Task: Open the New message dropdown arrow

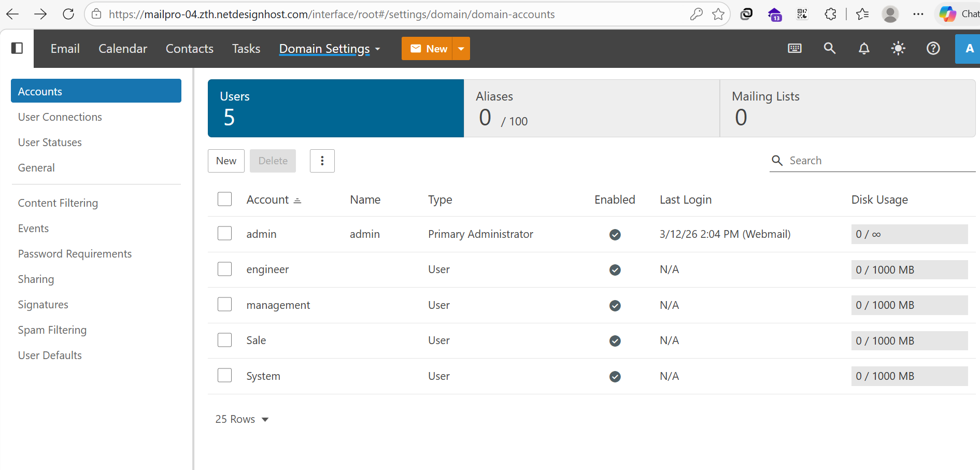Action: point(461,49)
